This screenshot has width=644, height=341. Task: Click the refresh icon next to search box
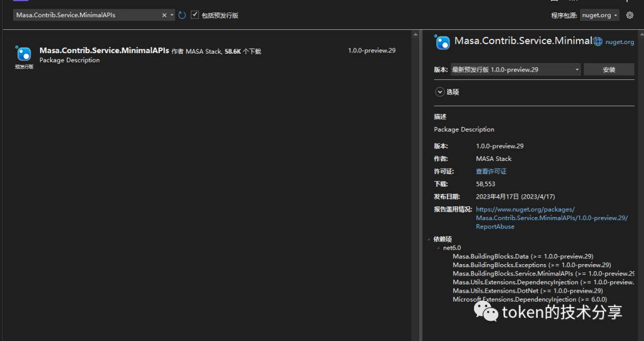pyautogui.click(x=182, y=15)
